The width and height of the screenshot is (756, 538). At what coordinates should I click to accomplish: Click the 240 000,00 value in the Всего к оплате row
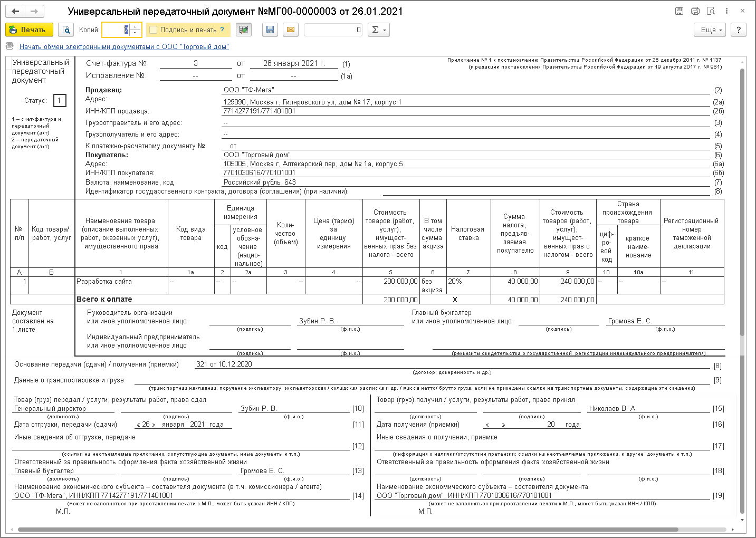pos(577,300)
